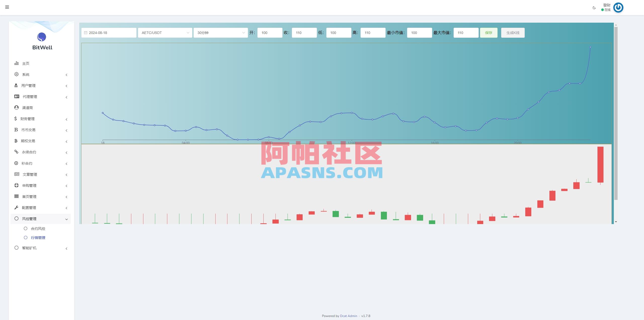Click the calendar icon in the date field
644x320 pixels.
pyautogui.click(x=85, y=32)
